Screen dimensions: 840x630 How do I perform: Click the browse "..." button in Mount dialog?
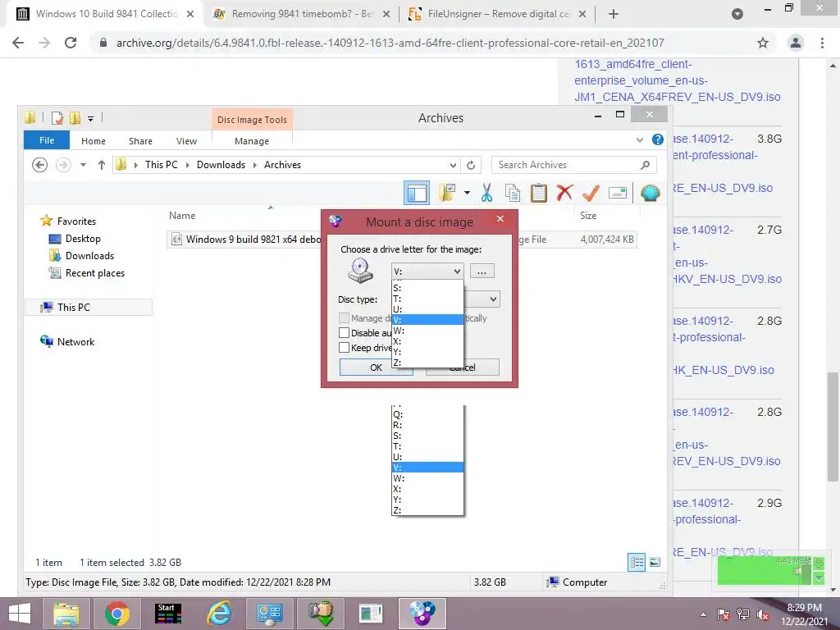(x=482, y=271)
